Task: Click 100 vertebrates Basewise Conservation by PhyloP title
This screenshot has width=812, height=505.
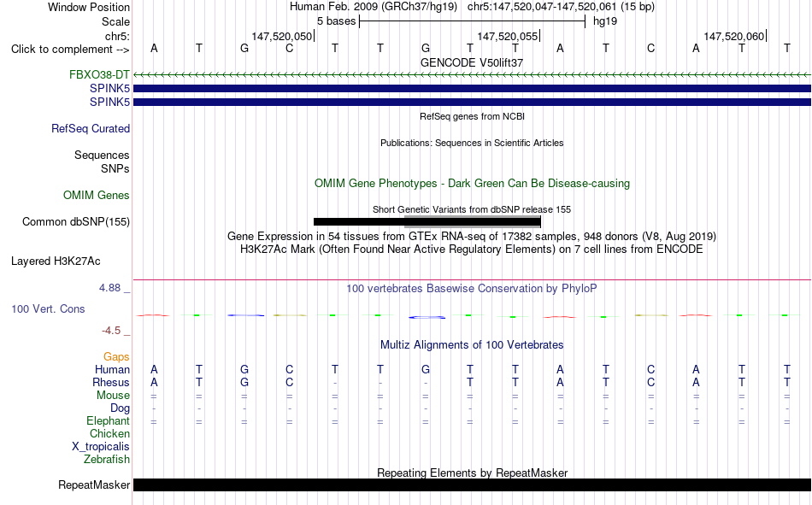Action: coord(472,289)
